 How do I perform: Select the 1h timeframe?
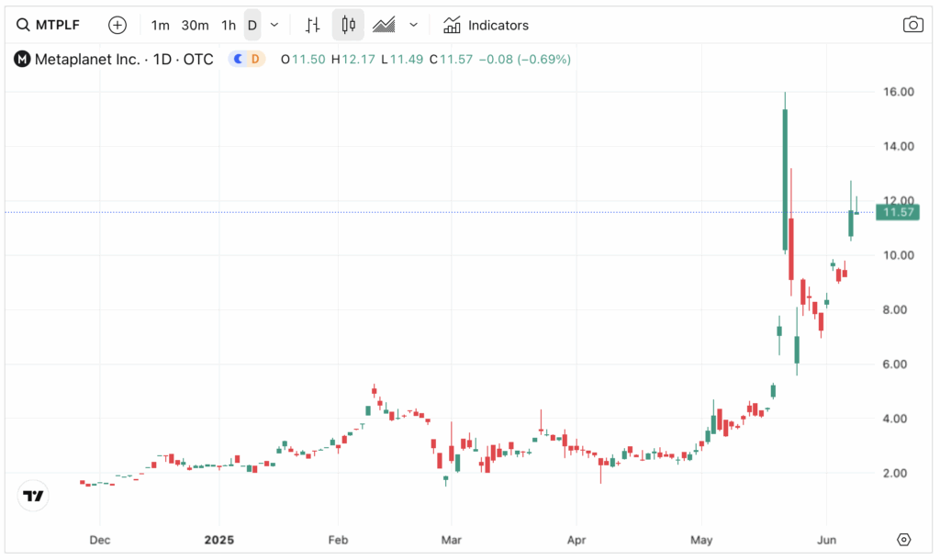tap(229, 25)
